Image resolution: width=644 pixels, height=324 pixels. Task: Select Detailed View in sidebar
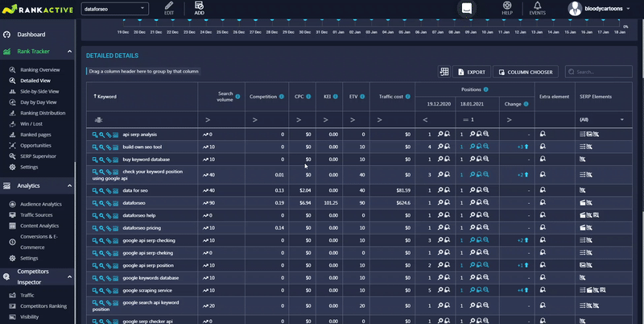coord(35,81)
